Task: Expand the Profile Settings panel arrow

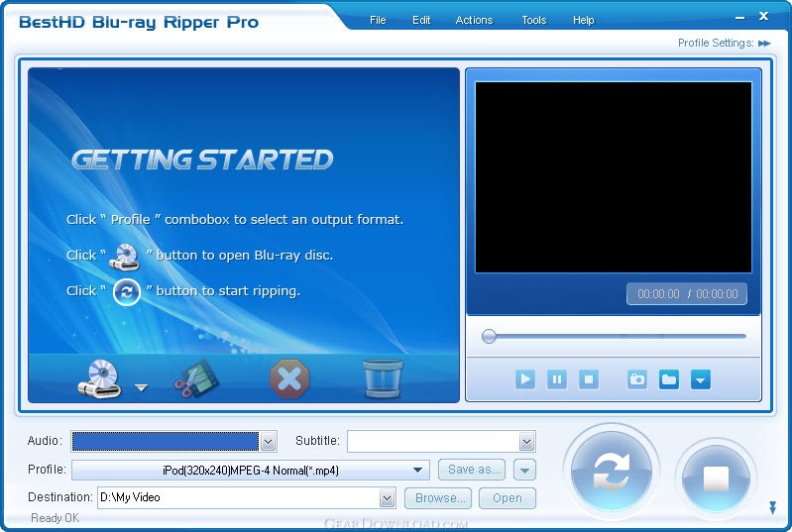Action: 764,44
